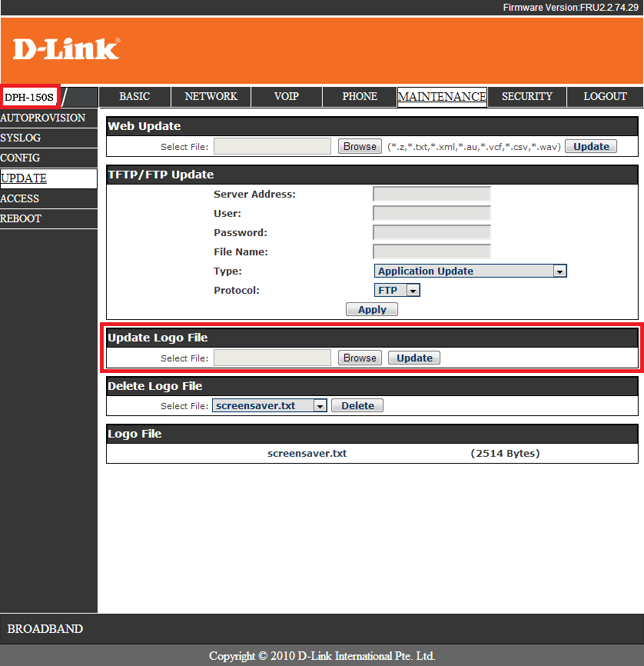Open the VOIP tab
This screenshot has height=666, width=644.
pos(287,97)
